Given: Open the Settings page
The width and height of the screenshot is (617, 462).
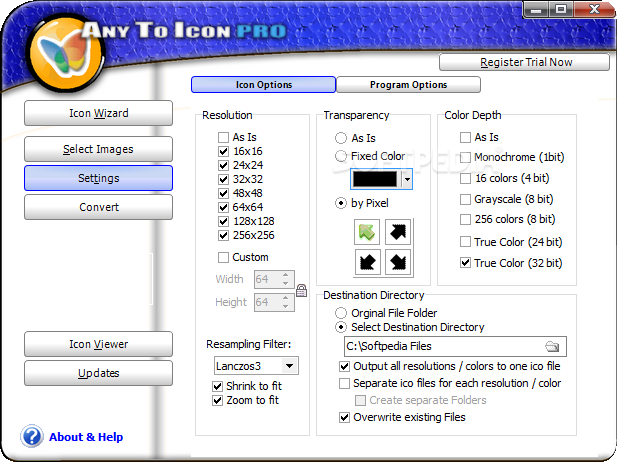Looking at the screenshot, I should pyautogui.click(x=98, y=178).
